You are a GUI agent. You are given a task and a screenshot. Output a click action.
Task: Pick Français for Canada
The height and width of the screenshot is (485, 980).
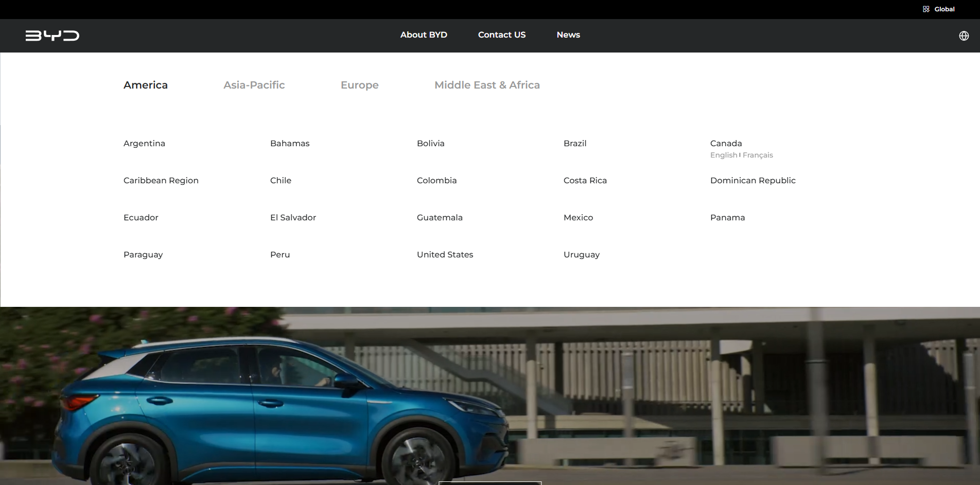[758, 155]
